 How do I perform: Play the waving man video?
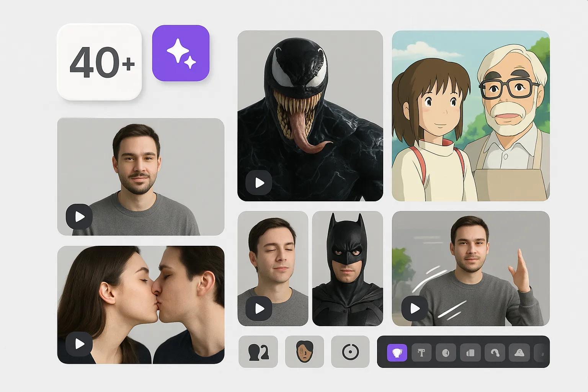pyautogui.click(x=415, y=308)
